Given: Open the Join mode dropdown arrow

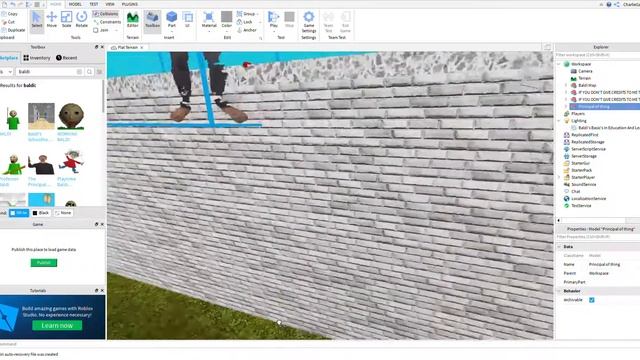Looking at the screenshot, I should pos(116,31).
